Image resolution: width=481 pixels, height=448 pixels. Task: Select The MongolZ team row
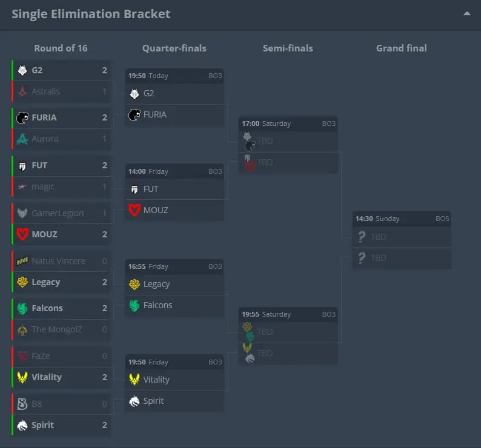[61, 329]
